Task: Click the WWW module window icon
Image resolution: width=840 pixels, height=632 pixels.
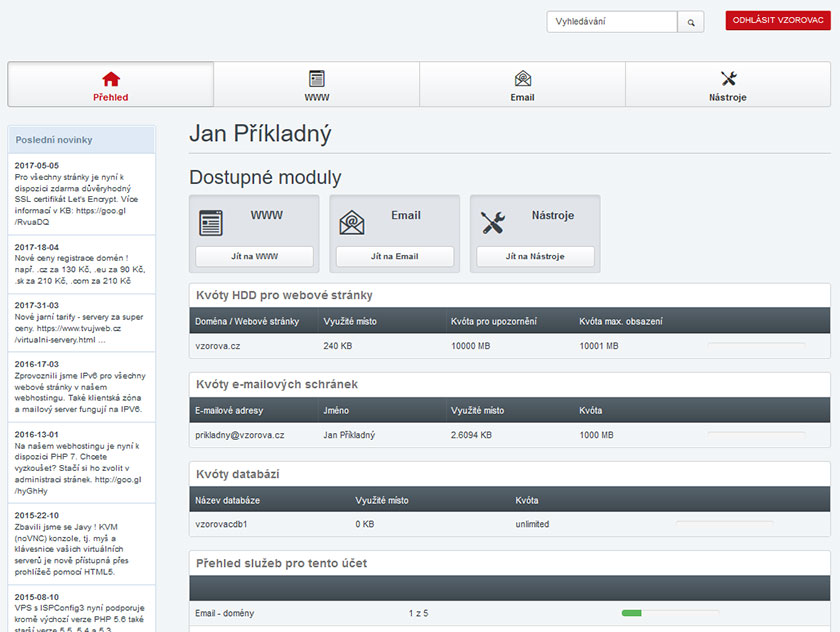Action: click(211, 222)
